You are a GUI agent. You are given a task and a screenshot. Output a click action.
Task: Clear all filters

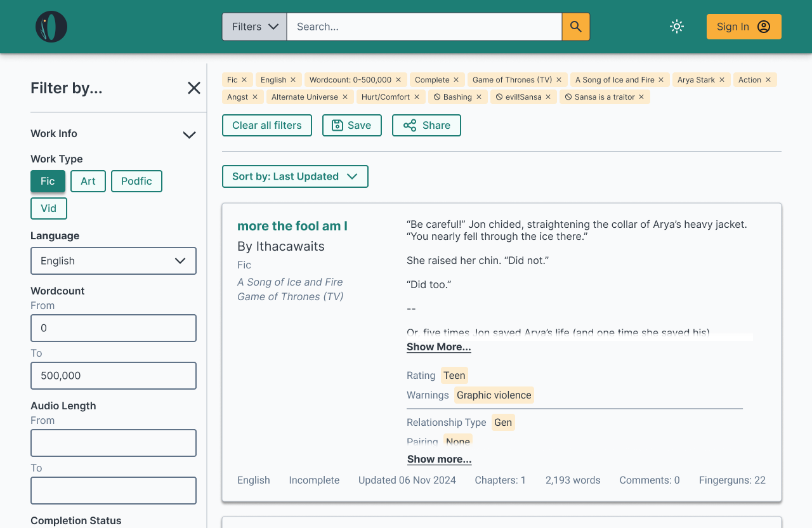267,126
